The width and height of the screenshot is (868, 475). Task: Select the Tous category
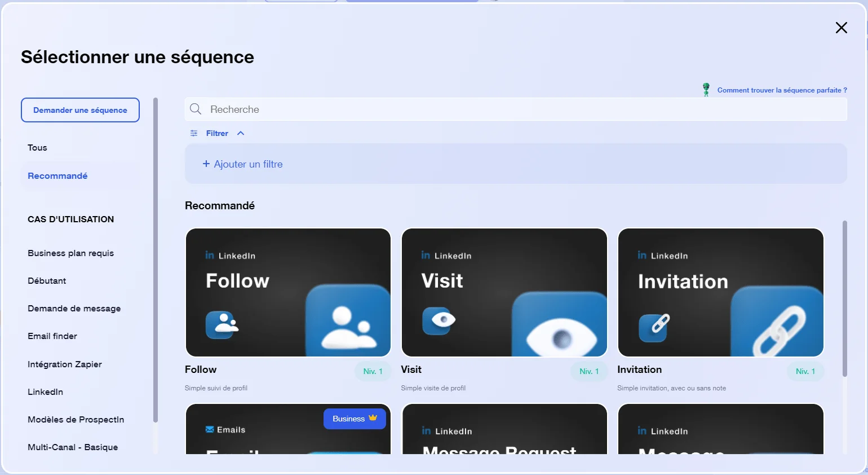coord(37,148)
